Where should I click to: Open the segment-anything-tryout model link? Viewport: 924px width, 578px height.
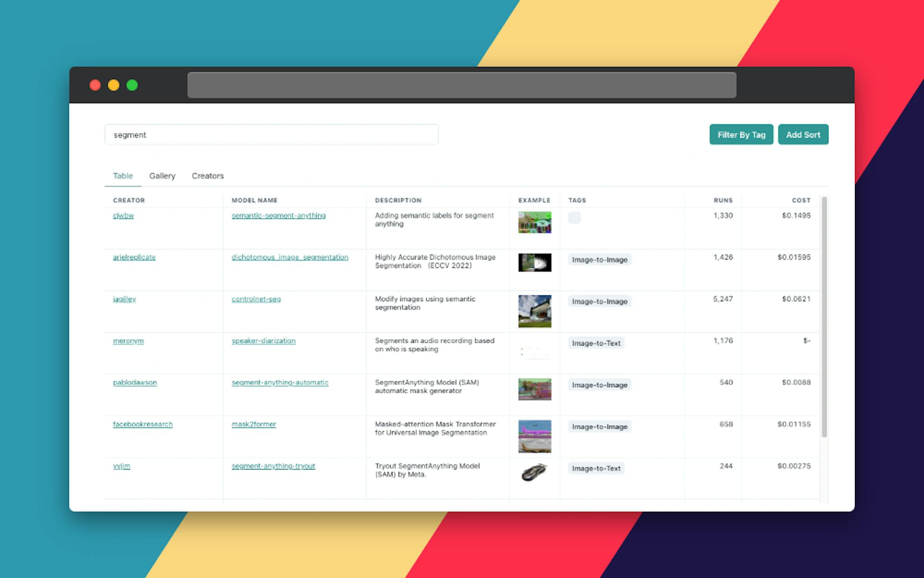[273, 466]
